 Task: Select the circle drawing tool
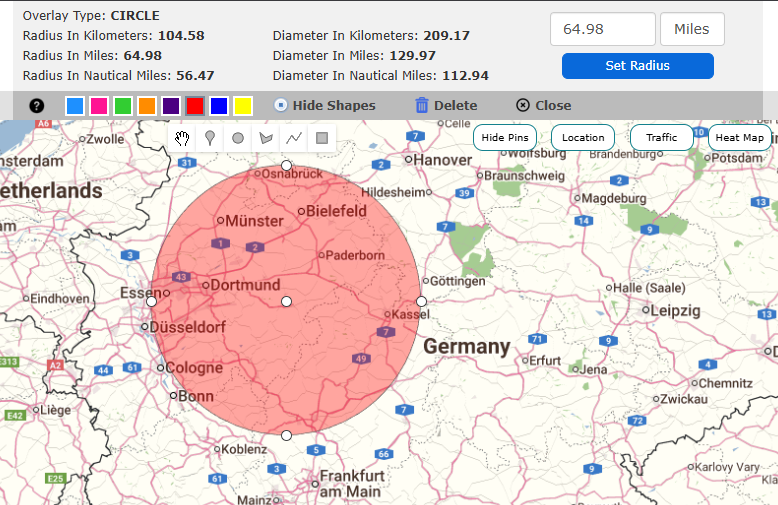point(238,138)
